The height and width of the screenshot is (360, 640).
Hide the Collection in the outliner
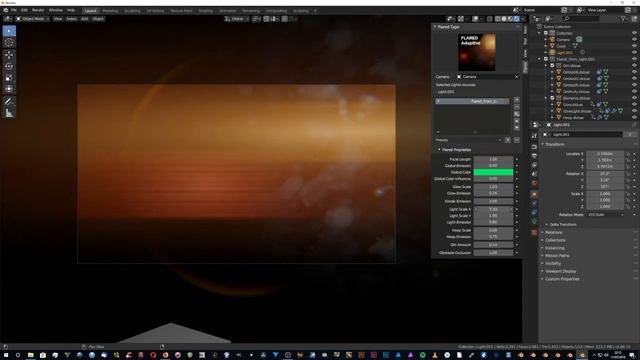634,33
